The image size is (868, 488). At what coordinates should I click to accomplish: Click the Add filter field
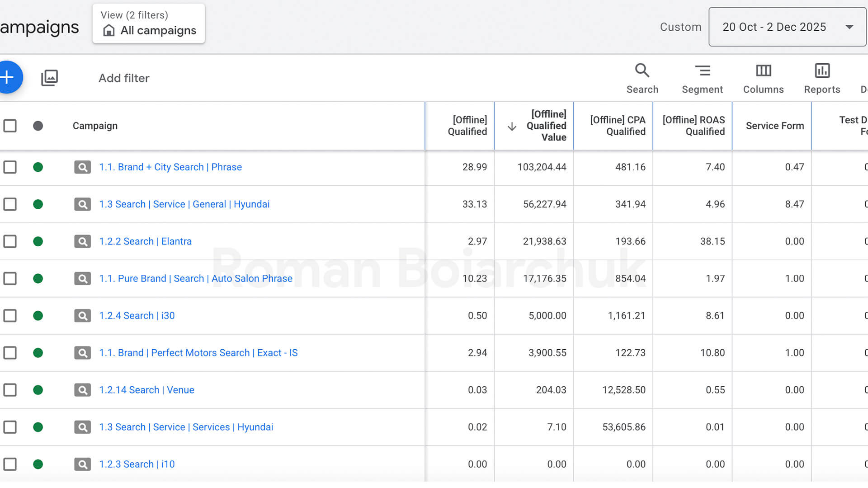point(124,78)
